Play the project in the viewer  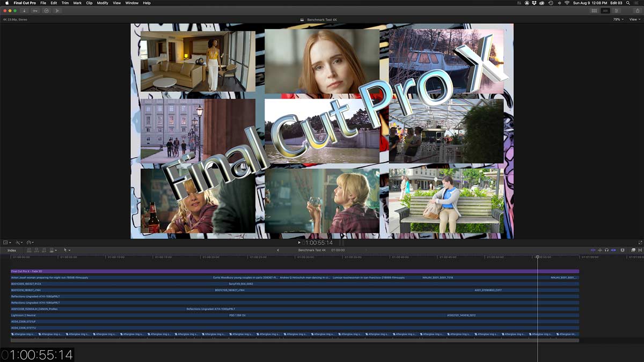299,242
